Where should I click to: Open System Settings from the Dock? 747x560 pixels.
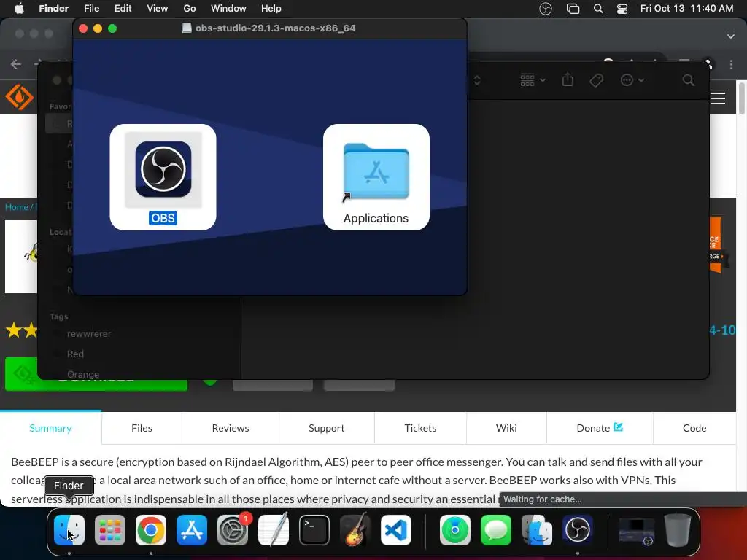click(233, 530)
